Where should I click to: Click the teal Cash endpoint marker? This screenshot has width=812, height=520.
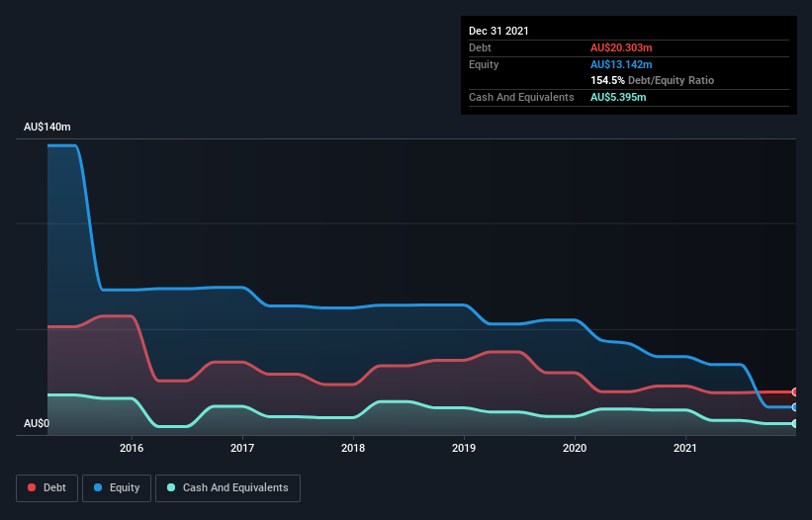795,424
